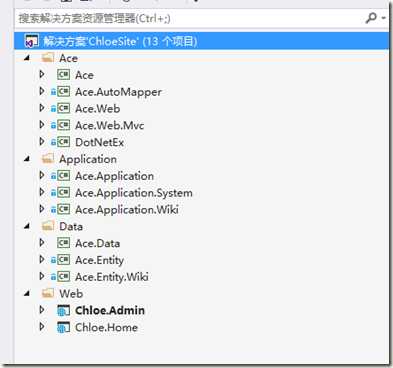Image resolution: width=393 pixels, height=368 pixels.
Task: Click the C# icon of Ace.AutoMapper
Action: point(63,91)
